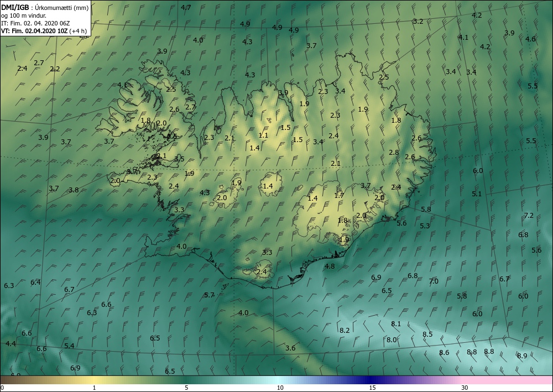The height and width of the screenshot is (392, 553).
Task: Click the value 4.7 on the map
Action: click(x=186, y=7)
